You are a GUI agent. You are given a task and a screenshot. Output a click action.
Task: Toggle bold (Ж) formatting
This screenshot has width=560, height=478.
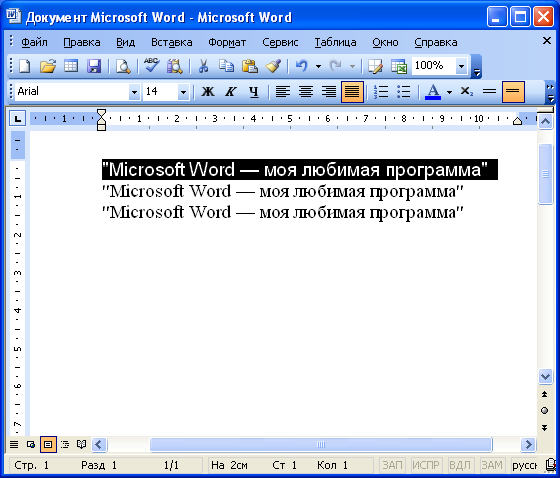[x=208, y=92]
